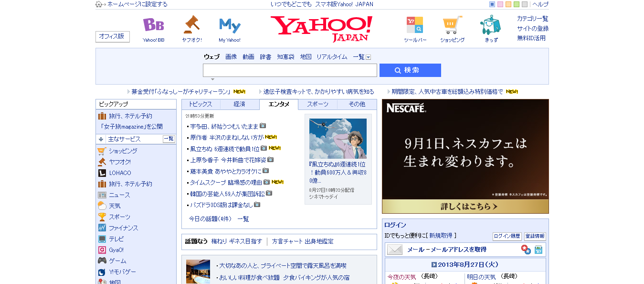
Task: Open the 今日の話題(4件) link
Action: click(210, 219)
